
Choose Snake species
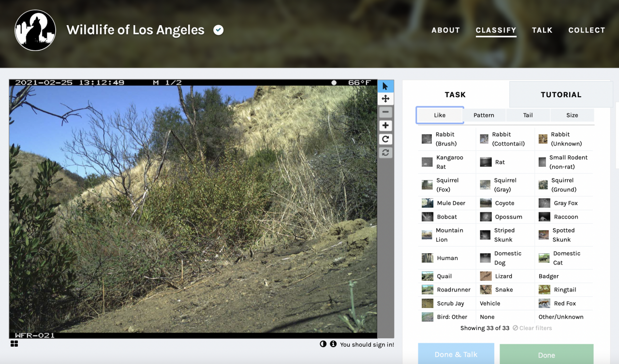[x=505, y=290]
